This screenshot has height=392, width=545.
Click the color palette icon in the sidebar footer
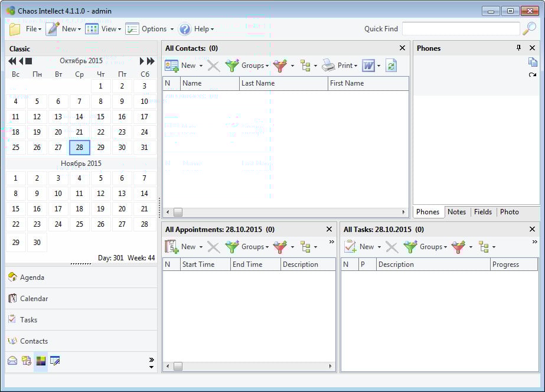pyautogui.click(x=41, y=361)
